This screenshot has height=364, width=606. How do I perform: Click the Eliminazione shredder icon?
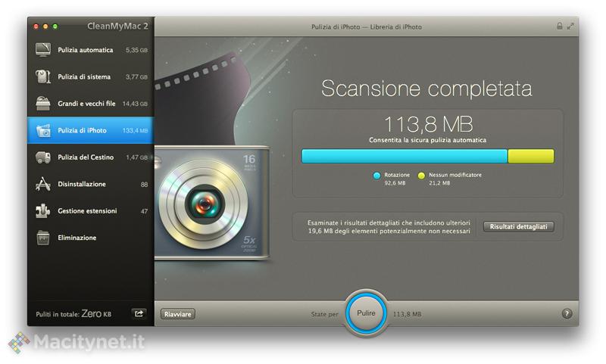click(43, 238)
